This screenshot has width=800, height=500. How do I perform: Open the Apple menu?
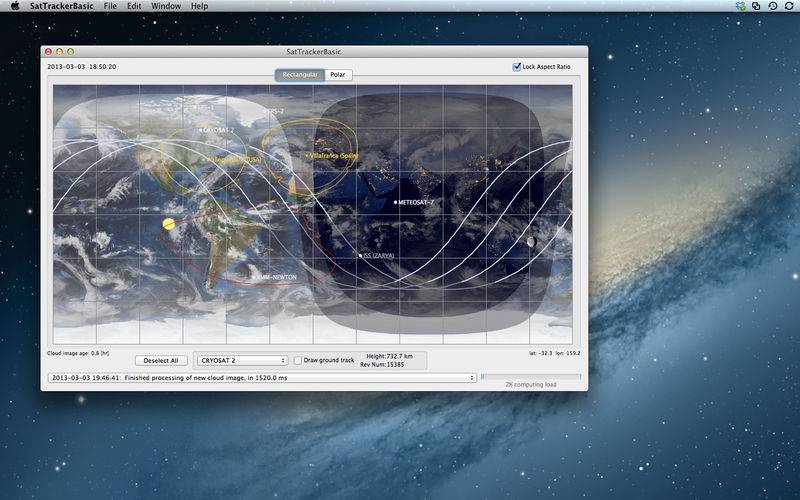[15, 6]
